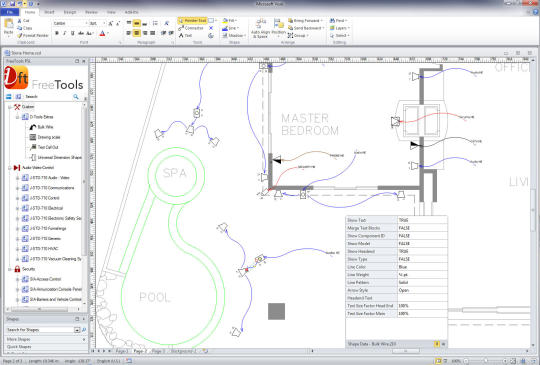Click the red font color A icon
This screenshot has height=365, width=540.
(x=102, y=33)
